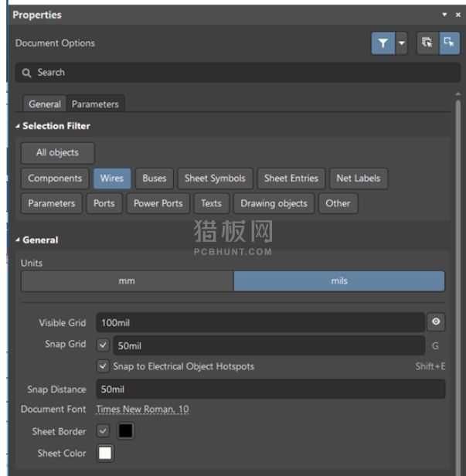Open the Properties panel options arrow

tap(445, 15)
